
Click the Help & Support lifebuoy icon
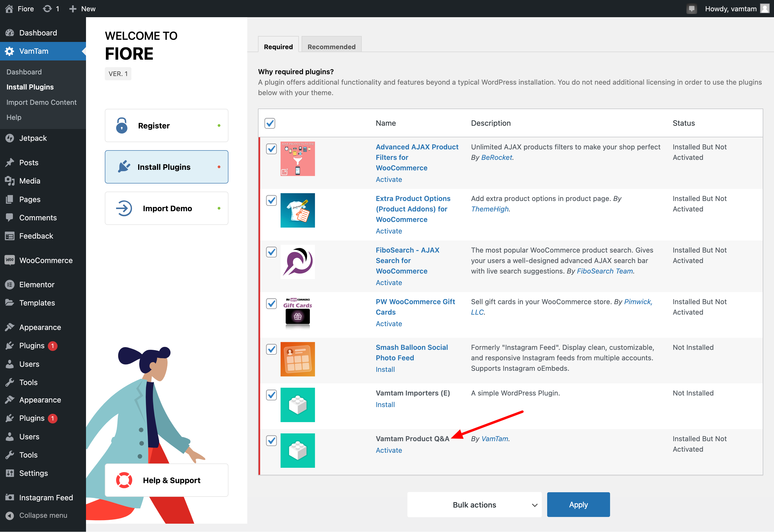[124, 480]
